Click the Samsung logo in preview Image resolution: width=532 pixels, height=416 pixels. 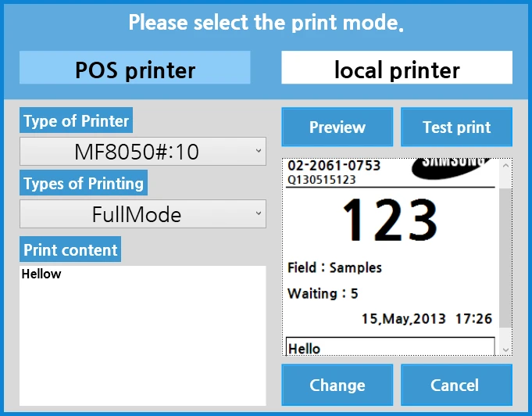pos(451,168)
